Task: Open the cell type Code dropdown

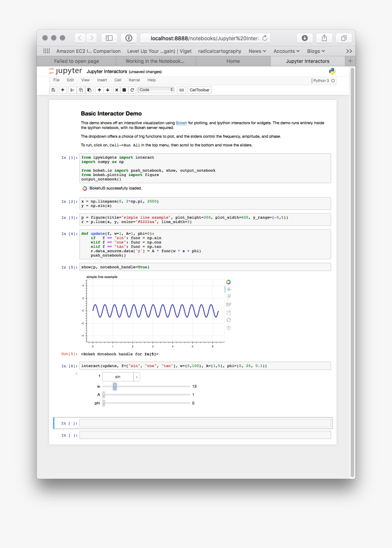Action: tap(156, 90)
